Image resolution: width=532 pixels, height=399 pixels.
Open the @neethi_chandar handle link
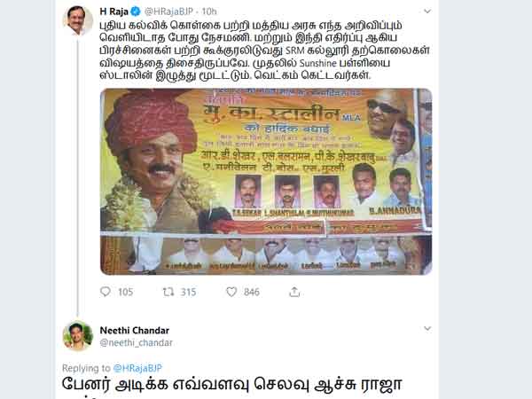click(x=136, y=342)
